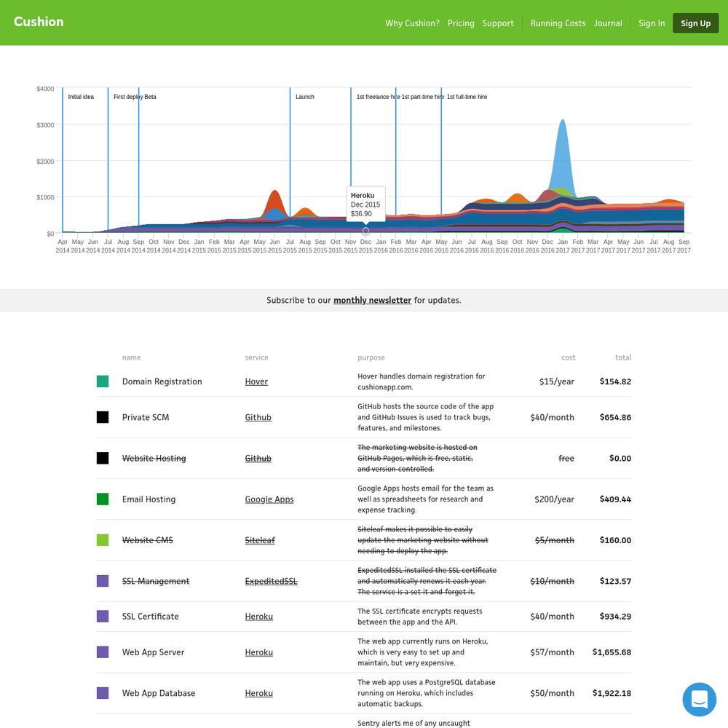Click the $200/year cost value
The height and width of the screenshot is (728, 728).
tap(554, 499)
